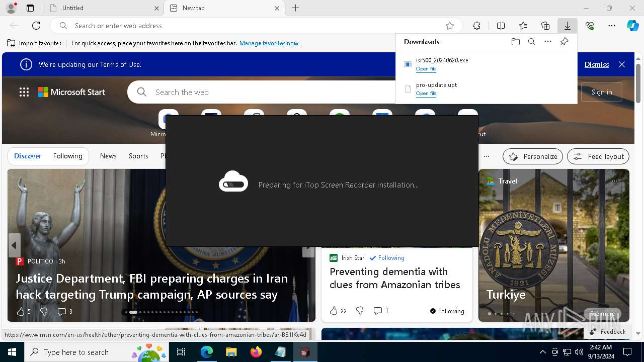
Task: Open the Favorites list icon
Action: [x=523, y=26]
